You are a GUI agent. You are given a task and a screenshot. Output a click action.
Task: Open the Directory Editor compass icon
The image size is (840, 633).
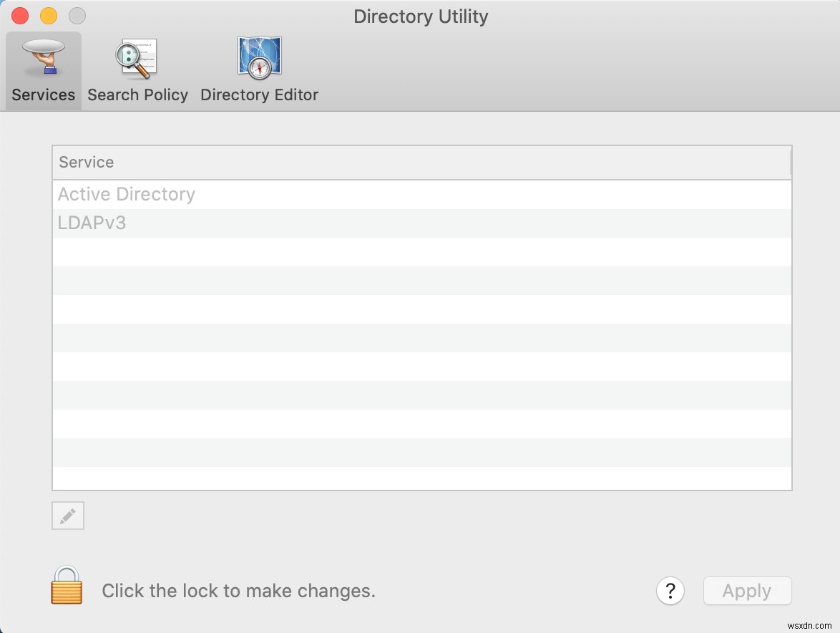(x=259, y=57)
